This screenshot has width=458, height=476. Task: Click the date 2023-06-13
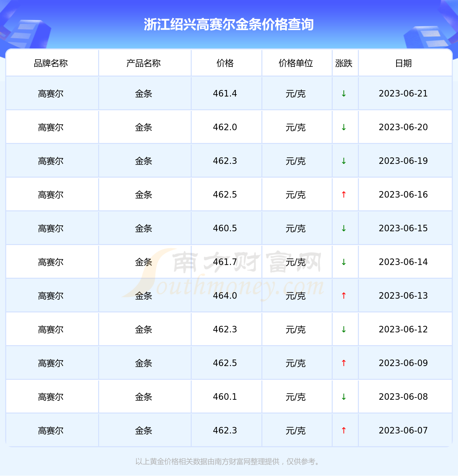pyautogui.click(x=403, y=296)
